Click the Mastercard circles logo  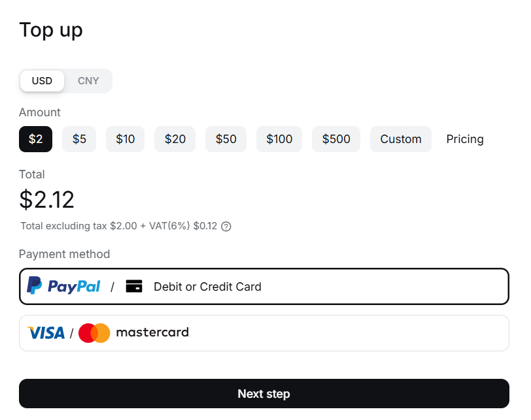point(94,333)
